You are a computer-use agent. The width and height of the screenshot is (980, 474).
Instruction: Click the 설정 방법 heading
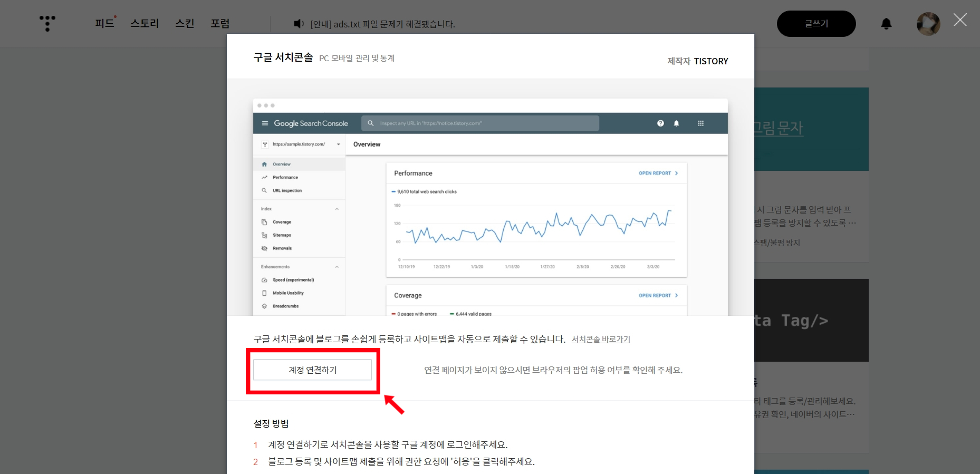pyautogui.click(x=271, y=423)
